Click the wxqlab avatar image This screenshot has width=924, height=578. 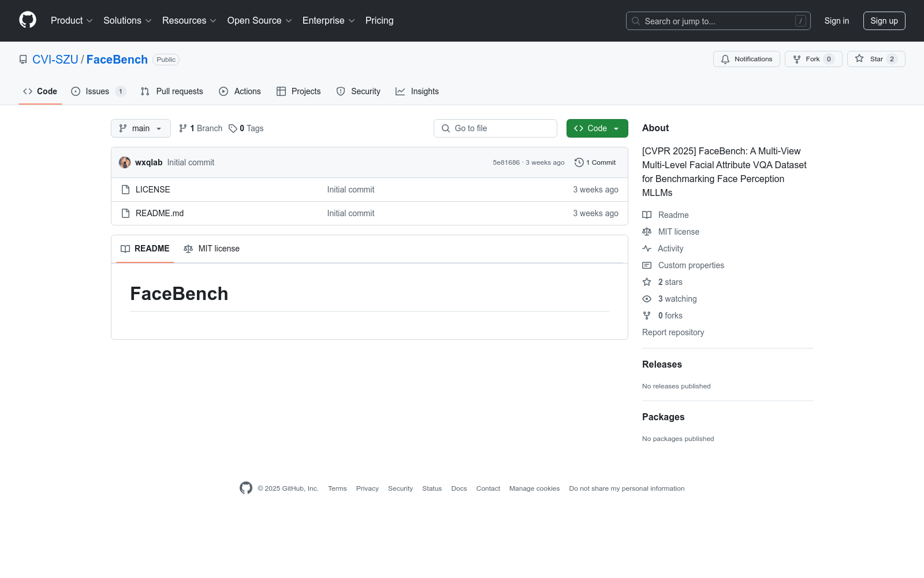click(x=125, y=162)
